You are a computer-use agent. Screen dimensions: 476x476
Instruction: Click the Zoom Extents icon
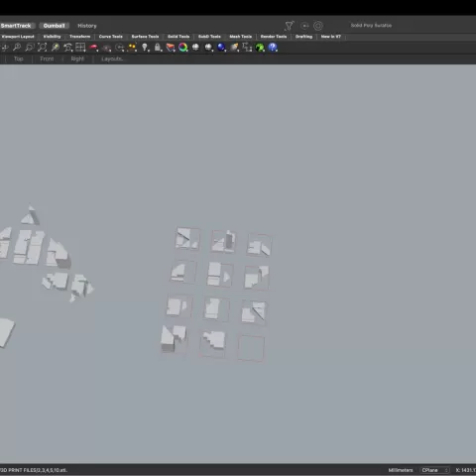tap(43, 48)
